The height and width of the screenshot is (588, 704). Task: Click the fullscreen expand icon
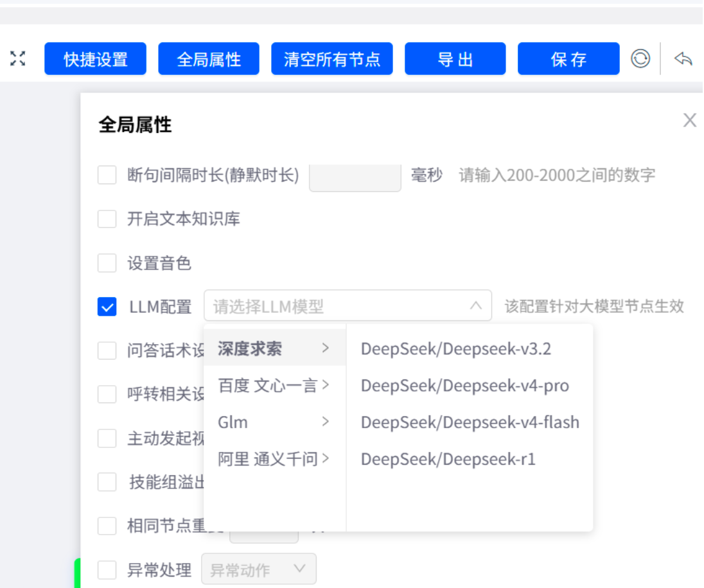pos(17,58)
